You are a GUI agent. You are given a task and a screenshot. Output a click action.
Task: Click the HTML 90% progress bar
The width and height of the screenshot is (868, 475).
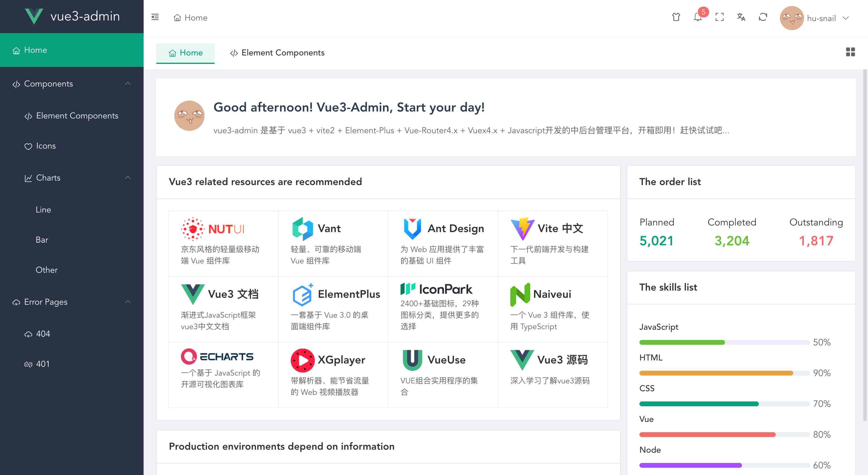point(724,373)
